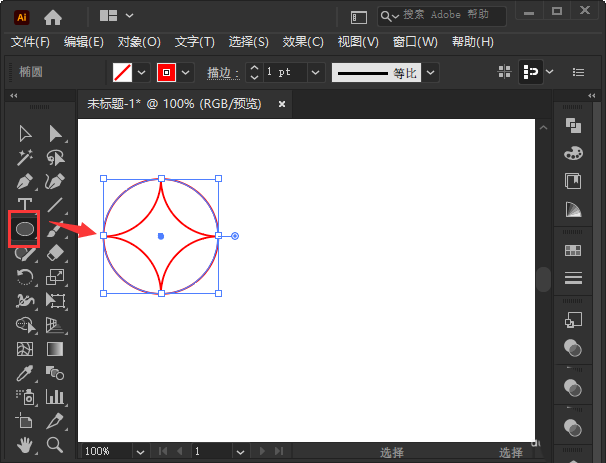Viewport: 606px width, 463px height.
Task: Click the Home icon in title bar
Action: point(53,16)
